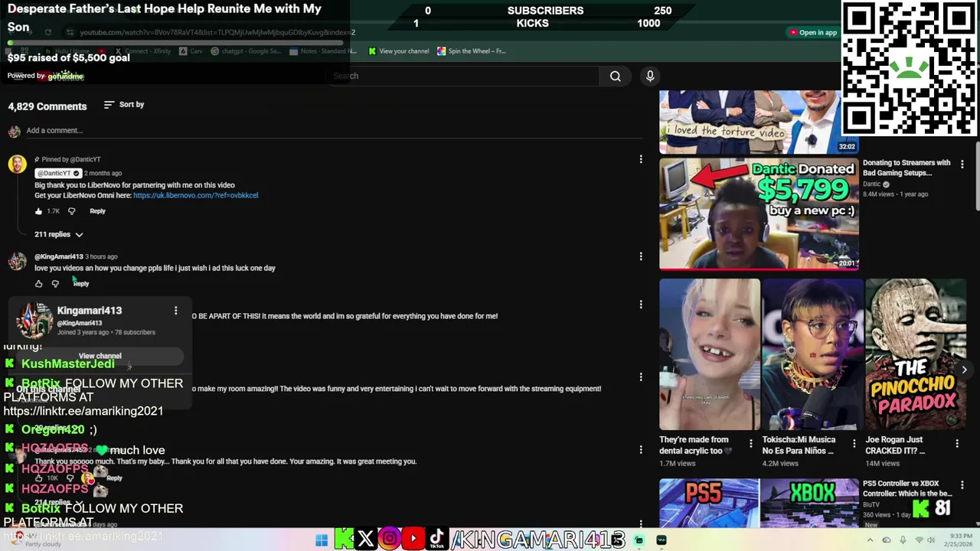
Task: Like the pinned DanticYT comment with 1.7K likes
Action: [38, 211]
